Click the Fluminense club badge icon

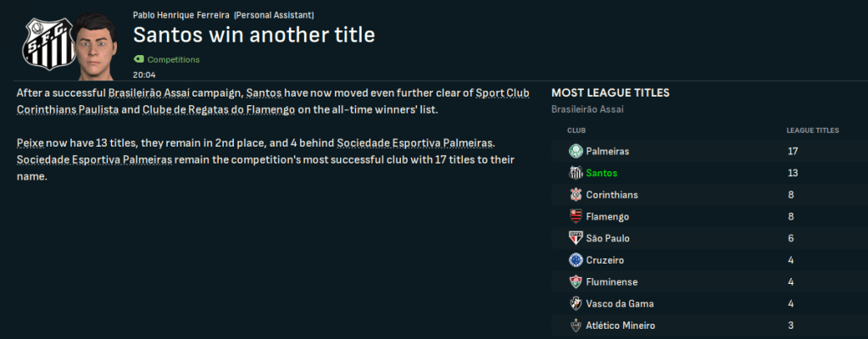click(576, 281)
